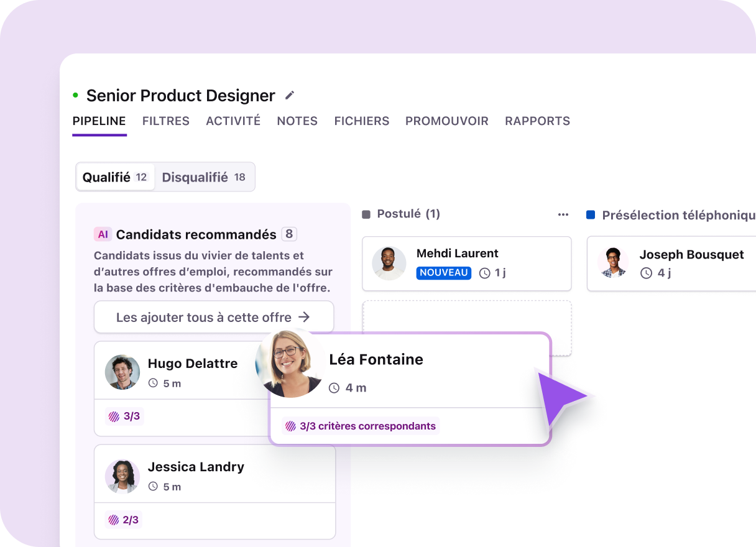
Task: Select the Qualifié segment
Action: 116,177
